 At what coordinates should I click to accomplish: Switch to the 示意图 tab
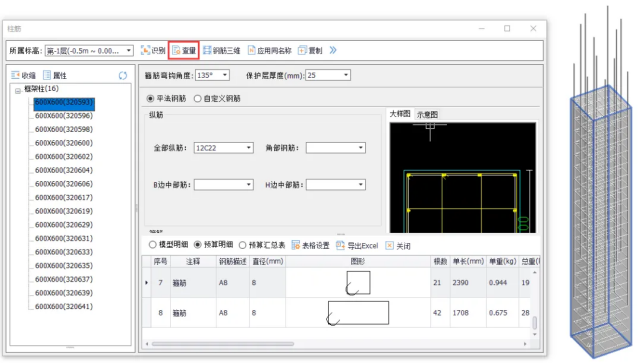[x=427, y=115]
